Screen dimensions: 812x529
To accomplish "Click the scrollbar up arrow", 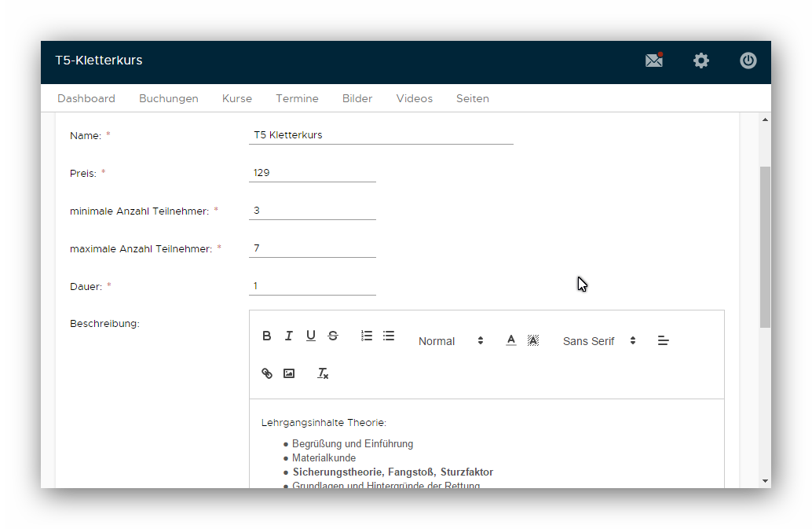I will click(765, 119).
